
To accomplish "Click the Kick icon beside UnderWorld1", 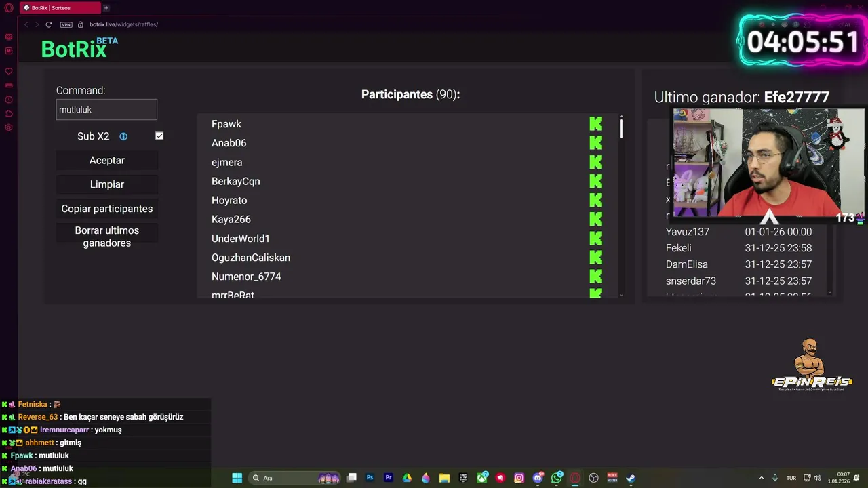I will [x=595, y=238].
